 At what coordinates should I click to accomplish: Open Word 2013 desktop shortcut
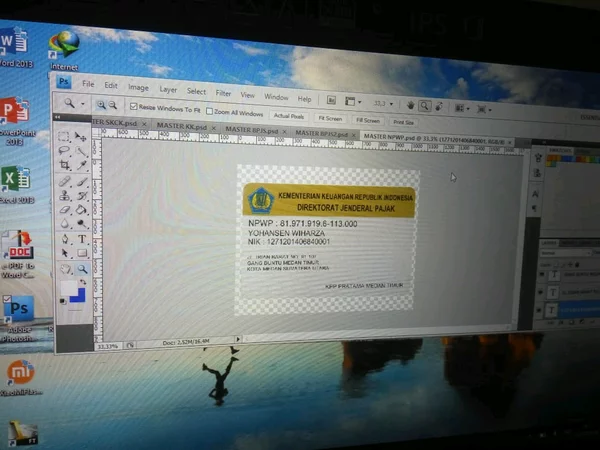[x=15, y=46]
